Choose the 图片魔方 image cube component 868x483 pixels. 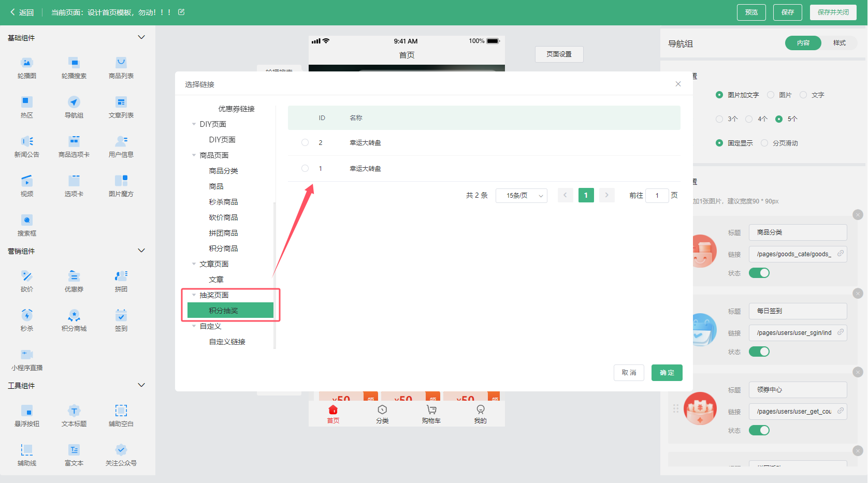tap(121, 186)
